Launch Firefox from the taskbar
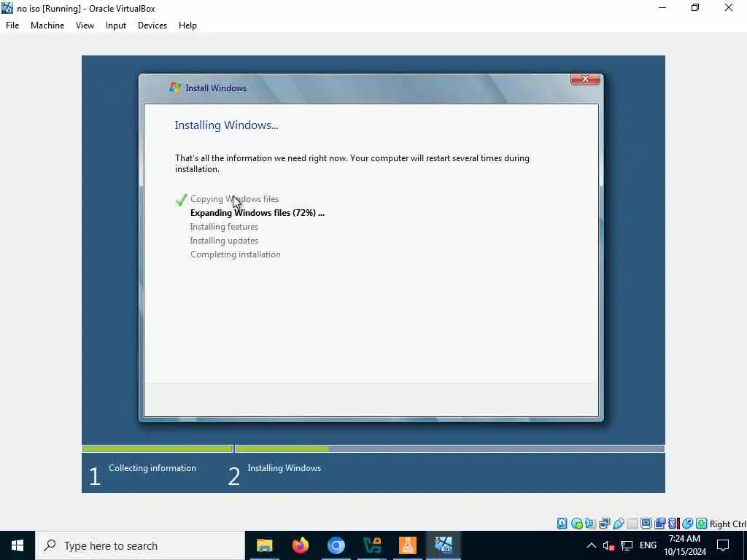This screenshot has height=560, width=747. pos(300,545)
